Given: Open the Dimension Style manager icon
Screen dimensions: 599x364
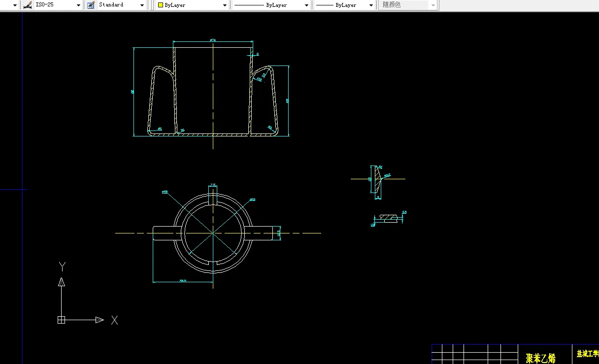Looking at the screenshot, I should tap(27, 5).
